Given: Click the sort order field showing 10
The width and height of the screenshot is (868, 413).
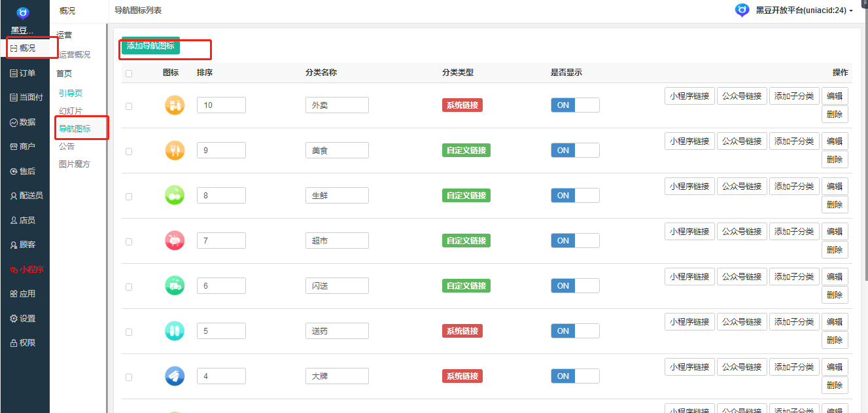Looking at the screenshot, I should 221,105.
